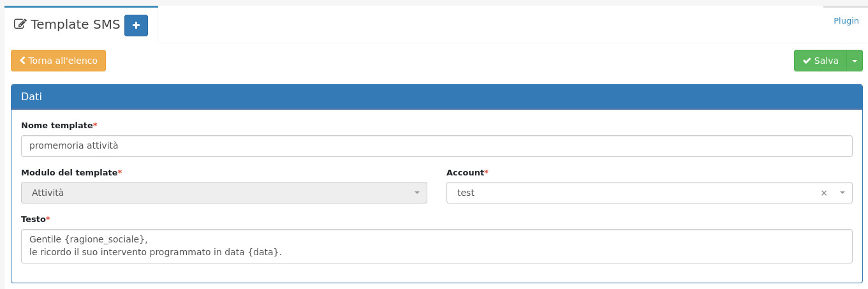Clear the Account selection with the x icon
Screen dimensions: 868x289
(824, 193)
